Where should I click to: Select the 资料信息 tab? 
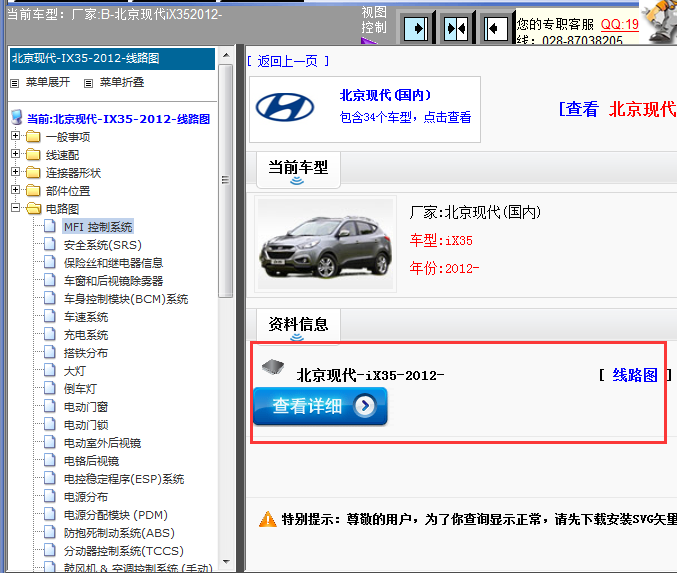coord(298,326)
